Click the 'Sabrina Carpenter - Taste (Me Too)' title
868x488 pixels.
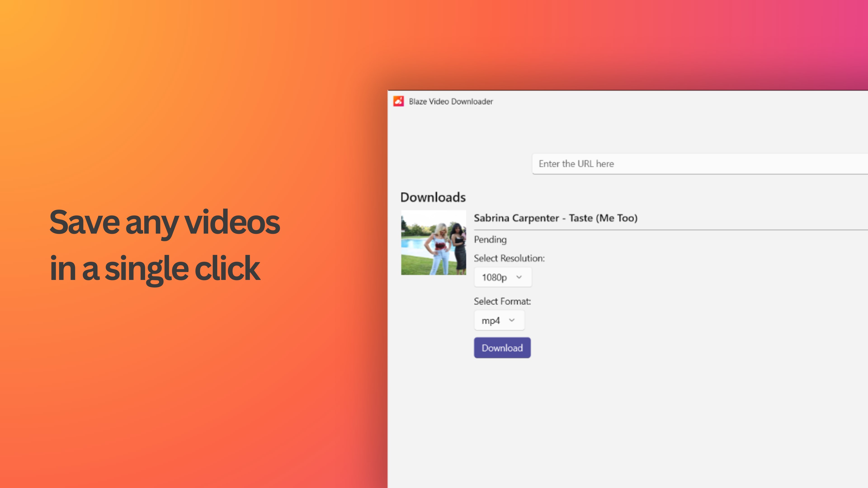point(555,218)
